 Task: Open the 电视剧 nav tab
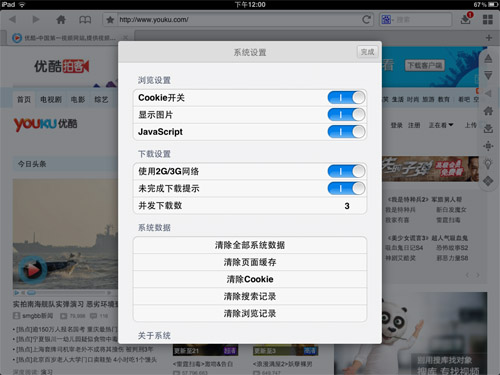pos(51,99)
